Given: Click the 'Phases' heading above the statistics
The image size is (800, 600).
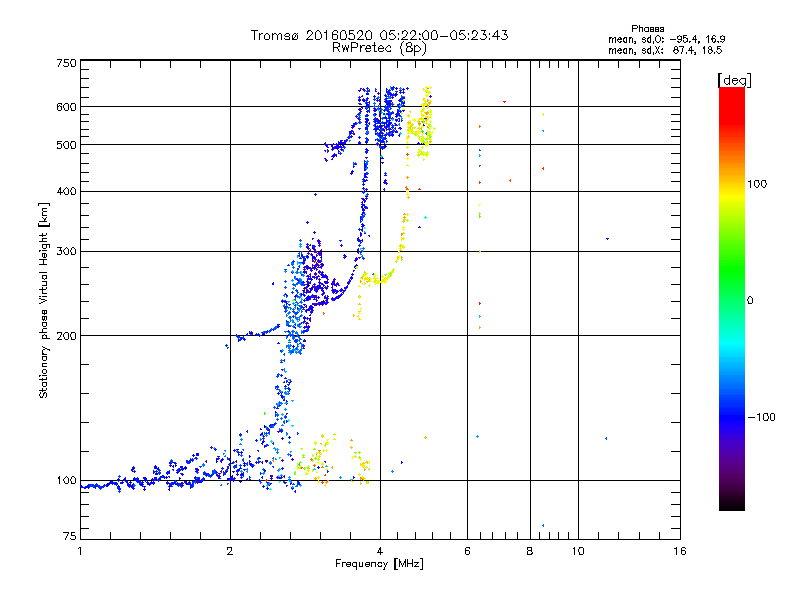Looking at the screenshot, I should tap(647, 29).
